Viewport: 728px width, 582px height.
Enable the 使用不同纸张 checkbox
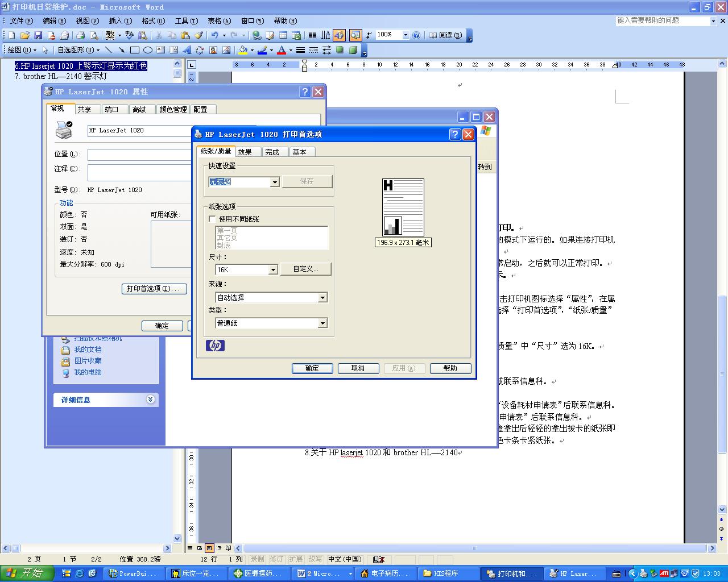pyautogui.click(x=213, y=219)
